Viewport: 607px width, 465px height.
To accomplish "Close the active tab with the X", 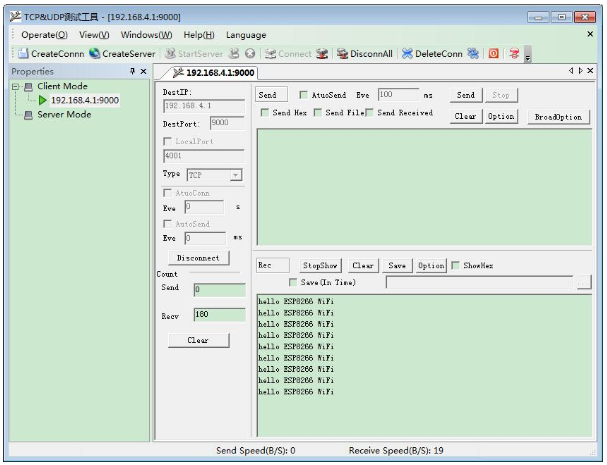I will click(590, 70).
